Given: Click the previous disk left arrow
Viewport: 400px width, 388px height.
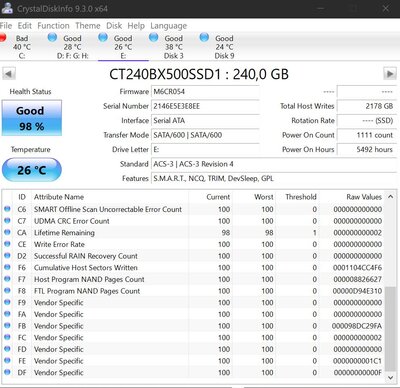Looking at the screenshot, I should click(x=9, y=74).
